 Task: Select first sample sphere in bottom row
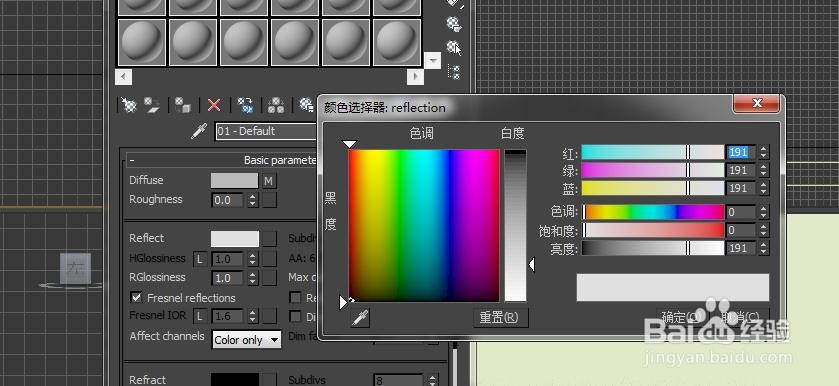click(x=142, y=42)
